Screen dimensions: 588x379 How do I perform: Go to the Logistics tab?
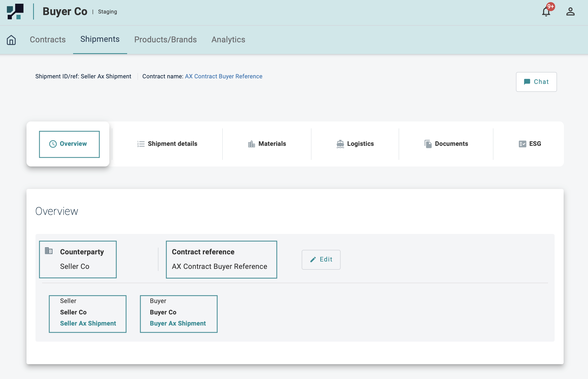click(x=355, y=144)
